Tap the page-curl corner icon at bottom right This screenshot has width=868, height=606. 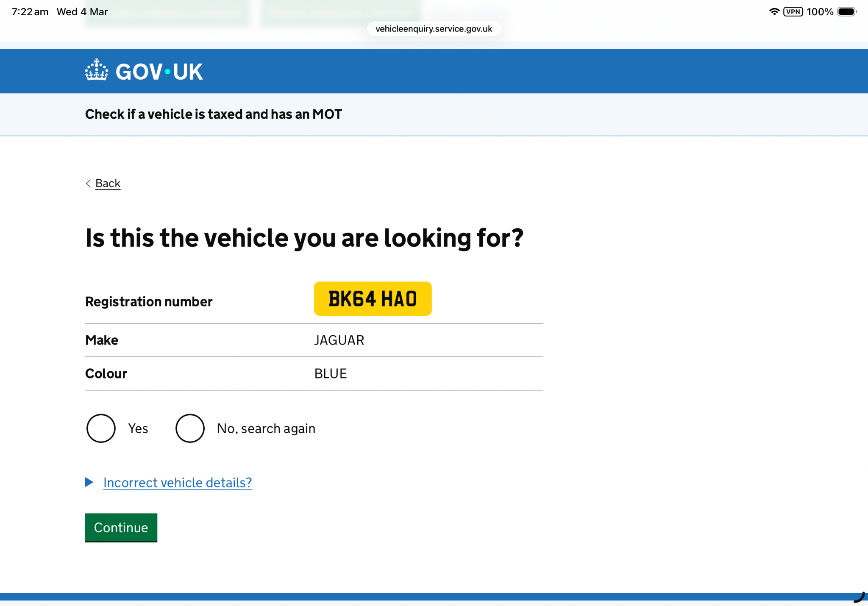[859, 598]
